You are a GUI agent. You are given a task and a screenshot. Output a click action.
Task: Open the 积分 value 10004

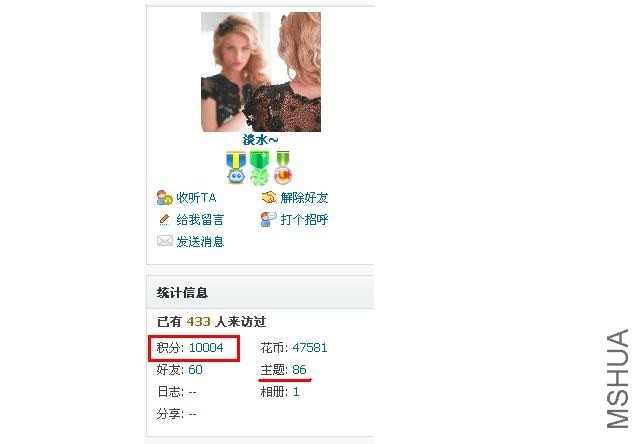pos(206,348)
